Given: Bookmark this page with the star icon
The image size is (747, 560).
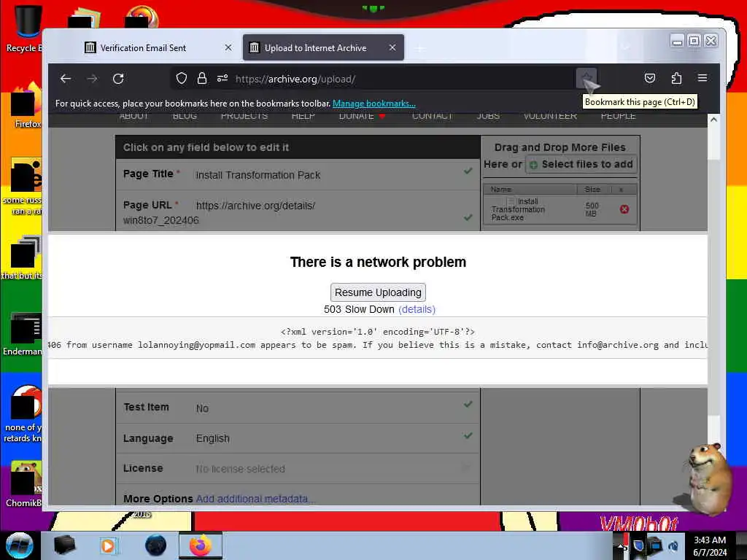Looking at the screenshot, I should tap(586, 78).
